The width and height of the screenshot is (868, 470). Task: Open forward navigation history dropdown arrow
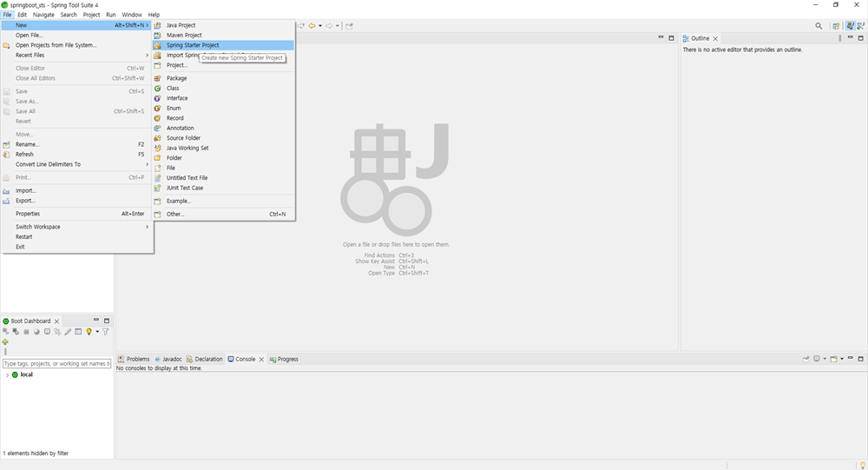(x=337, y=25)
